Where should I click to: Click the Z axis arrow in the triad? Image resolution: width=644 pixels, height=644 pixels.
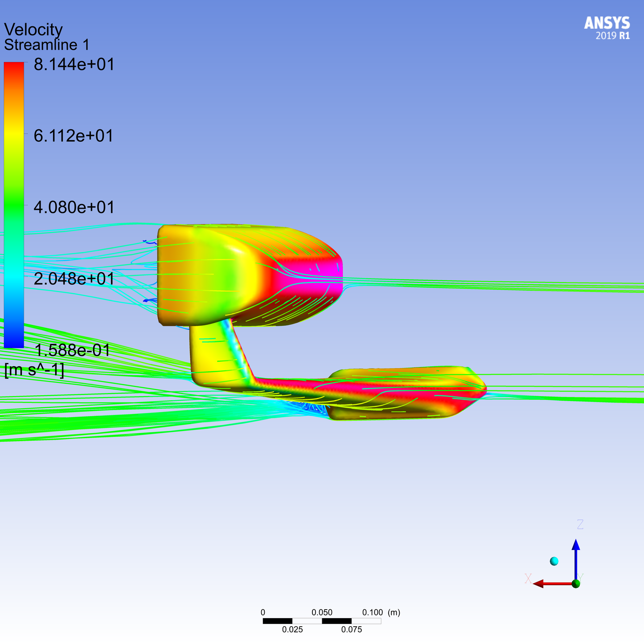(x=577, y=548)
